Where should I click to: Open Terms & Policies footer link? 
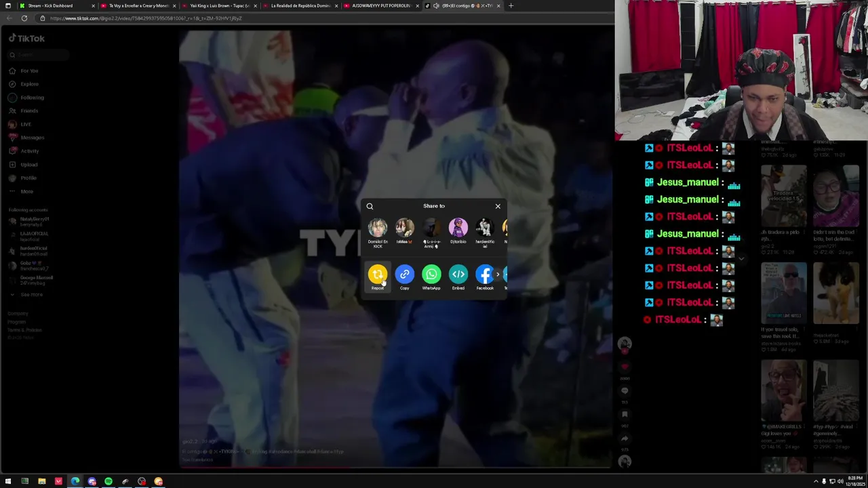[x=24, y=330]
